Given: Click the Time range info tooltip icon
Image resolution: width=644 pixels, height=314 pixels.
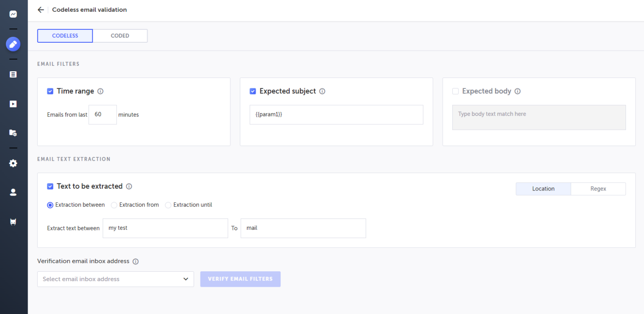Looking at the screenshot, I should [x=101, y=91].
